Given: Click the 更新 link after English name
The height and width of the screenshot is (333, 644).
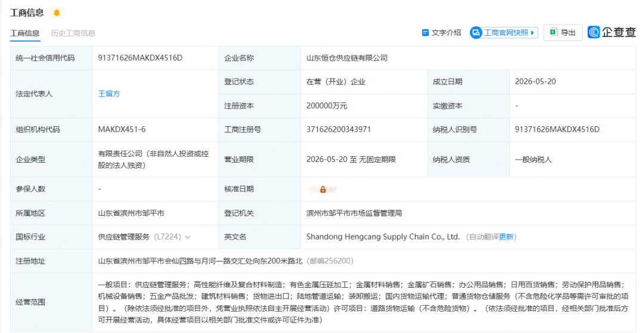Looking at the screenshot, I should [506, 236].
